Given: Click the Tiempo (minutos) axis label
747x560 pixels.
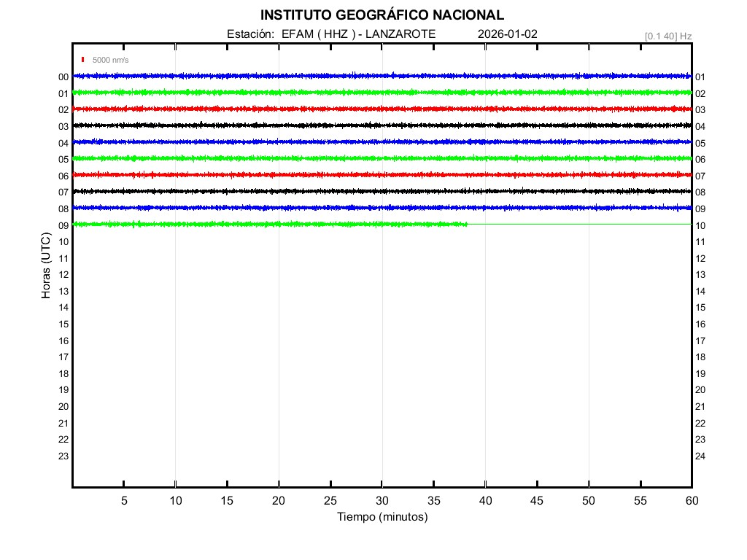Looking at the screenshot, I should click(382, 517).
